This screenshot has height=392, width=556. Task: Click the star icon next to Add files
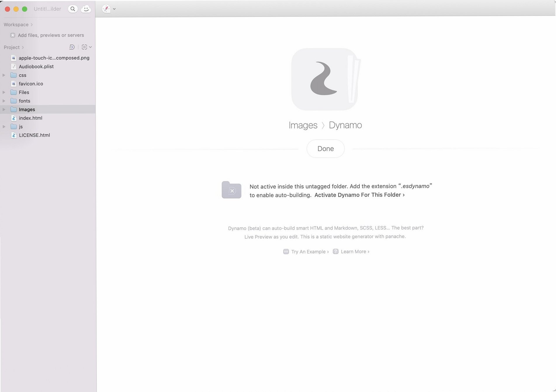tap(13, 35)
